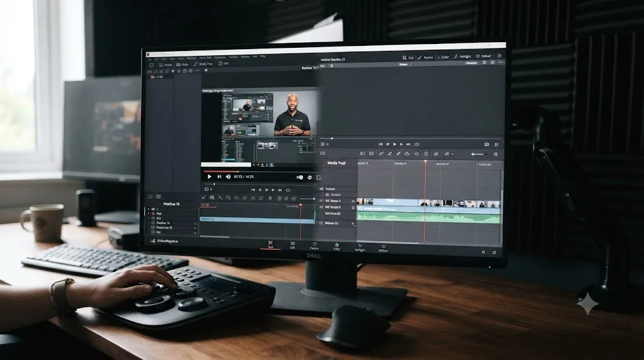Switch to the Fairlight page in the top bar

click(x=462, y=56)
